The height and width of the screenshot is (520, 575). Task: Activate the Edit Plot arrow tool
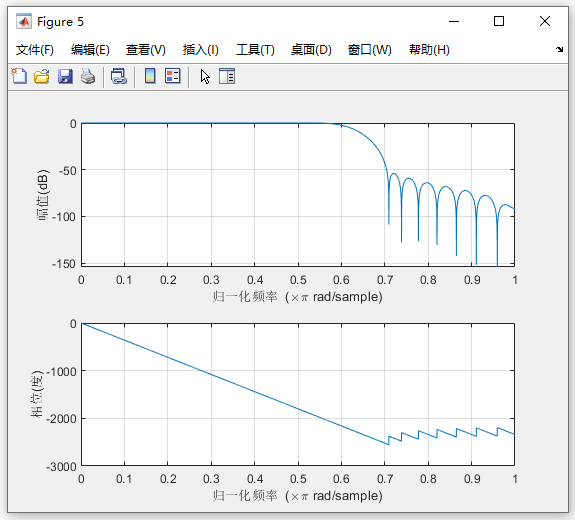[x=205, y=77]
